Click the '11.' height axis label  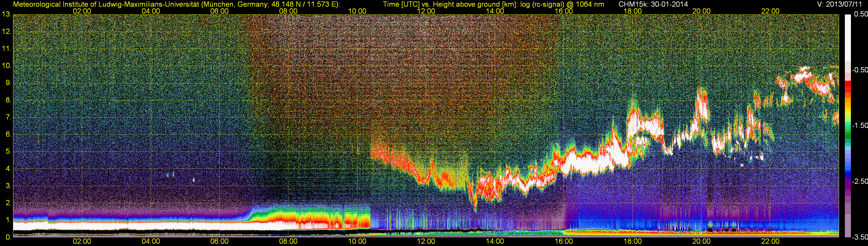(x=7, y=49)
